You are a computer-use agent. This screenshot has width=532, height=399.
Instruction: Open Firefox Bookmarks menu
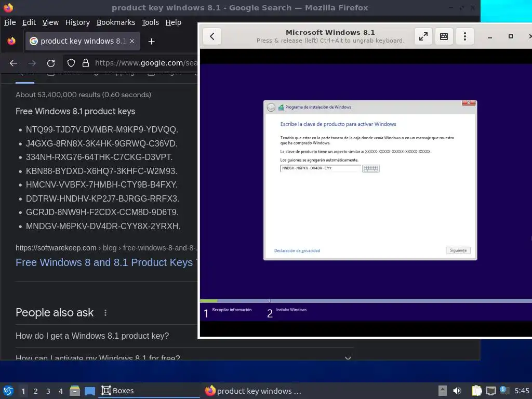[116, 22]
